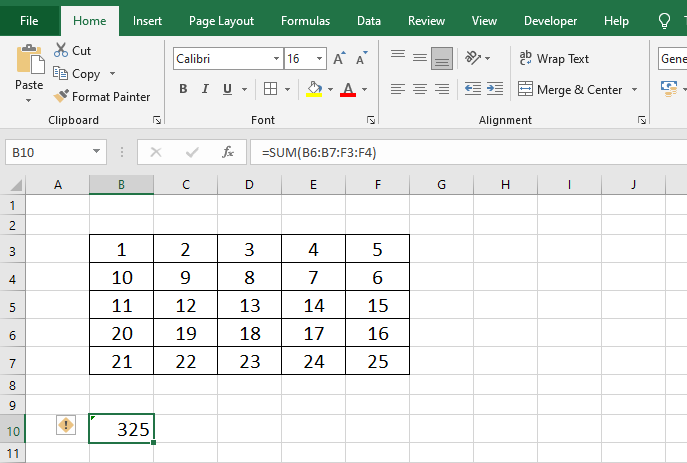Click the accounting number format icon
The width and height of the screenshot is (687, 463).
(669, 88)
